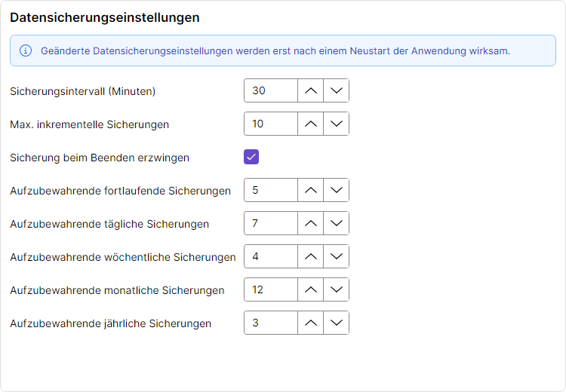
Task: Click the monatliche Sicherungen field showing 12
Action: [271, 289]
